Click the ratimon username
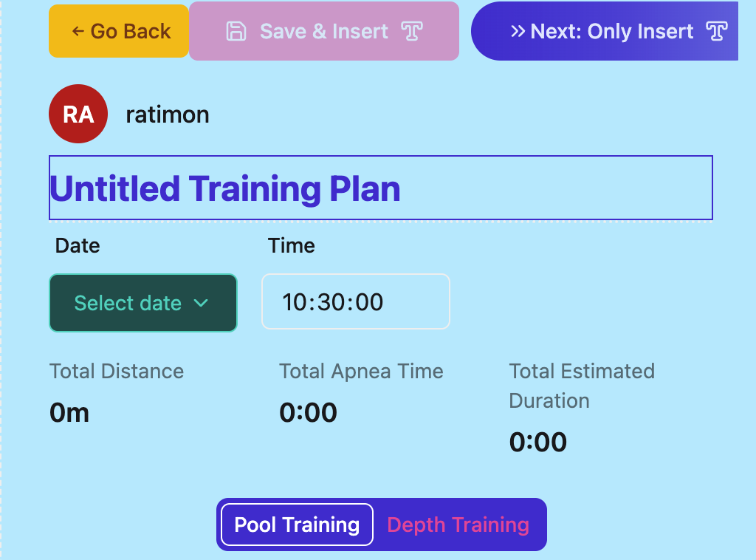Image resolution: width=756 pixels, height=560 pixels. pyautogui.click(x=168, y=115)
